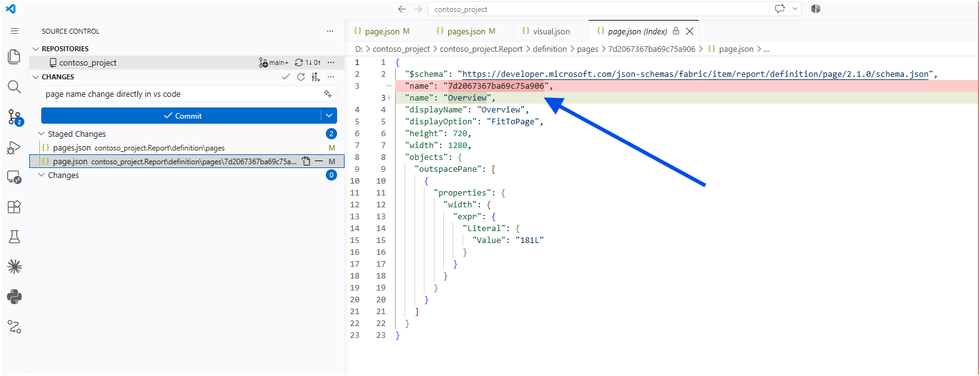Viewport: 980px width, 376px height.
Task: Collapse the Changes group
Action: pyautogui.click(x=42, y=175)
